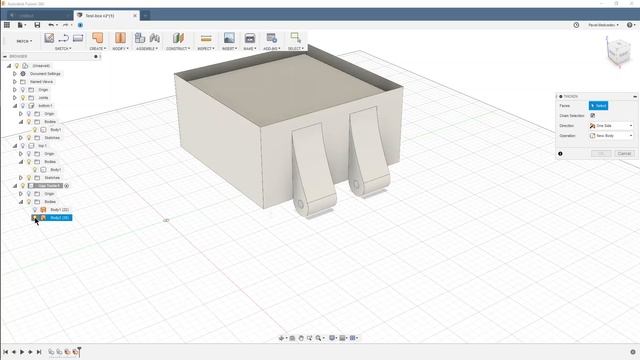Screen dimensions: 640x360
Task: Click the job status clock icon
Action: (576, 25)
